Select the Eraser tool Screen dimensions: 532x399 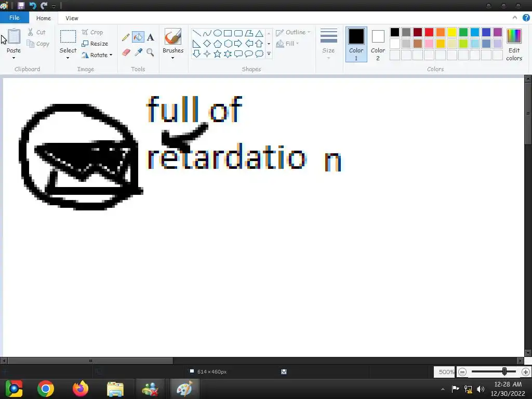tap(126, 52)
